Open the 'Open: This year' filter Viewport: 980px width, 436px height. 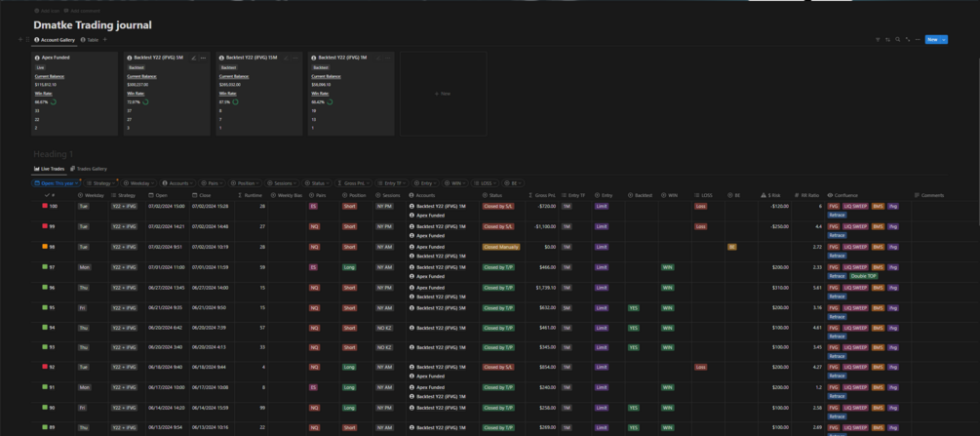(x=57, y=183)
